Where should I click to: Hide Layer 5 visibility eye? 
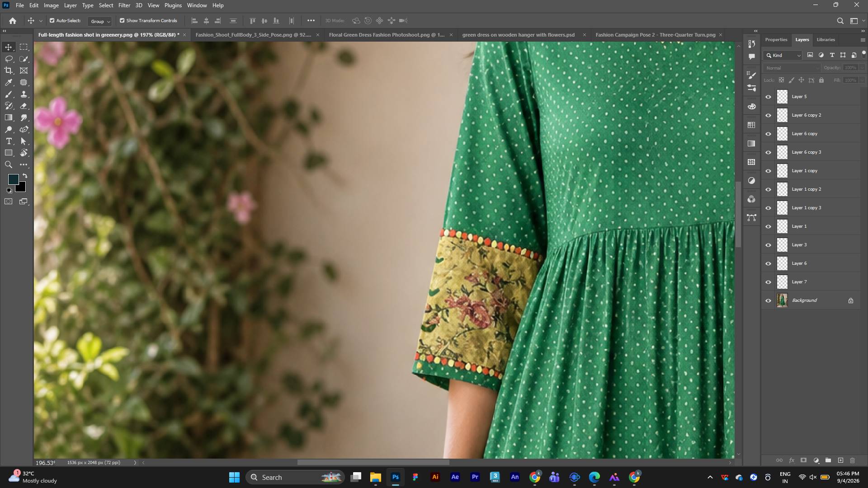tap(768, 97)
